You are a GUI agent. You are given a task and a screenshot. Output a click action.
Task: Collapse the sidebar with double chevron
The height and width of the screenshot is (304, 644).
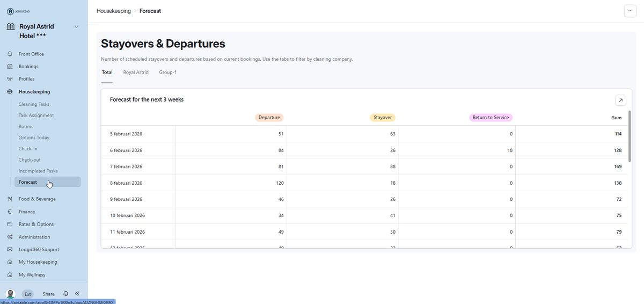point(77,294)
